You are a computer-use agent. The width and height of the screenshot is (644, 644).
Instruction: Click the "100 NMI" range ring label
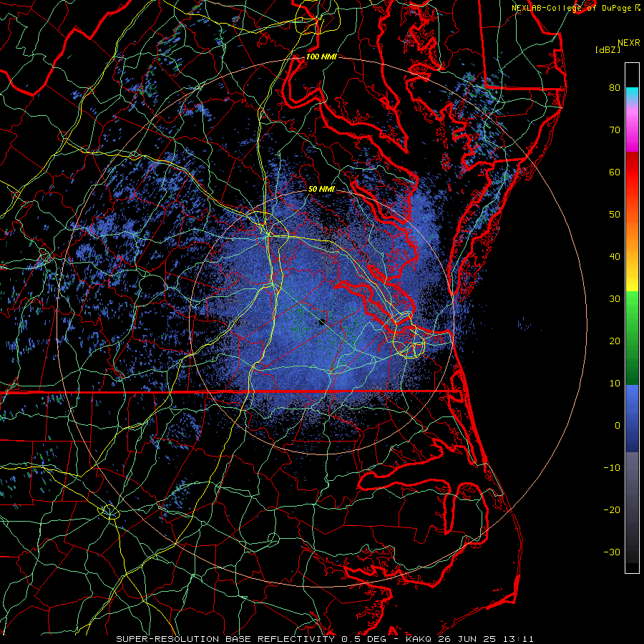tap(321, 57)
